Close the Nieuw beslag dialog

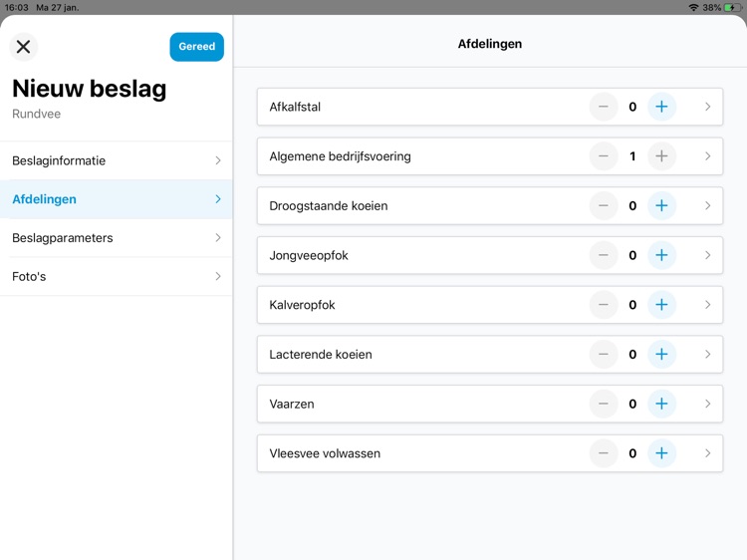(24, 47)
